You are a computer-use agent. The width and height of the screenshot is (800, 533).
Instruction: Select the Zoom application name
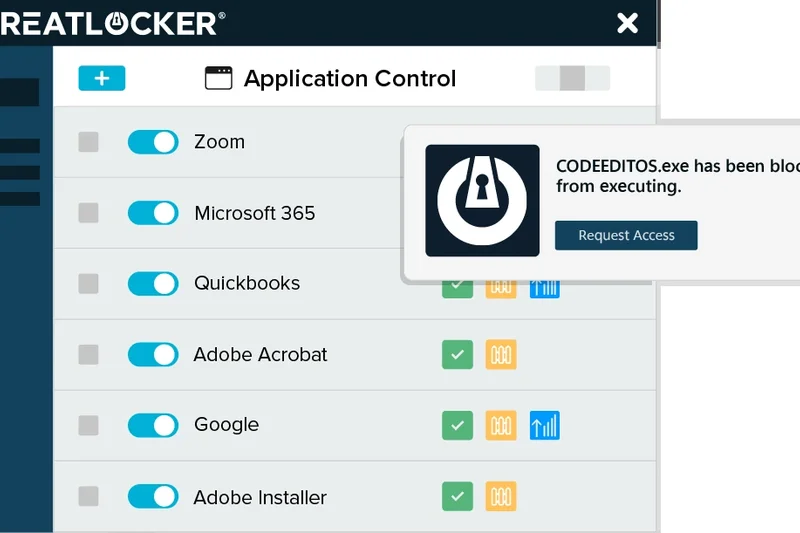tap(219, 142)
